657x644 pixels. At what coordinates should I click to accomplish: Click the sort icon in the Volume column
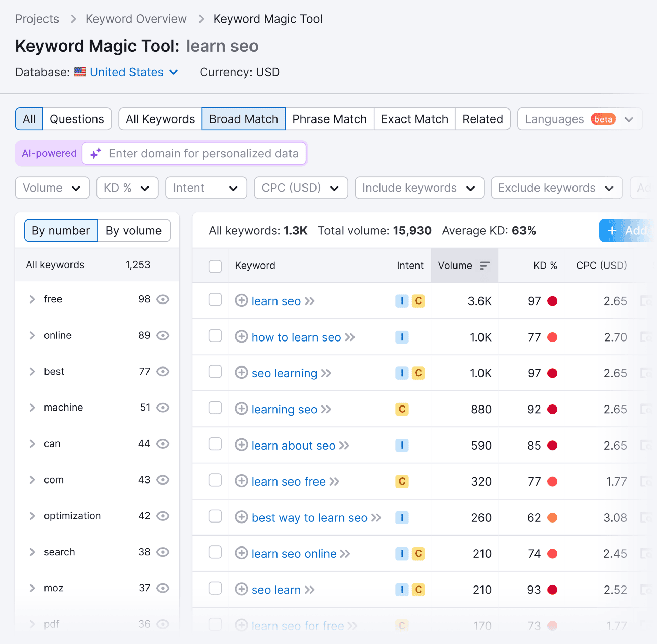click(485, 265)
